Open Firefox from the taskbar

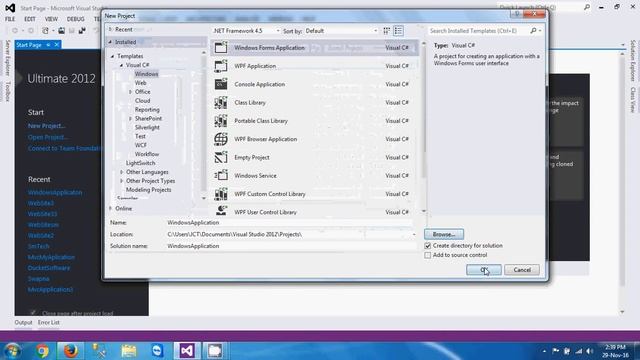pos(70,351)
